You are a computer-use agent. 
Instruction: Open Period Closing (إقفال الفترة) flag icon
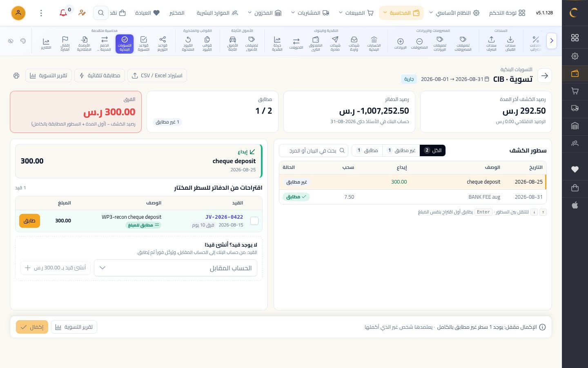click(65, 44)
